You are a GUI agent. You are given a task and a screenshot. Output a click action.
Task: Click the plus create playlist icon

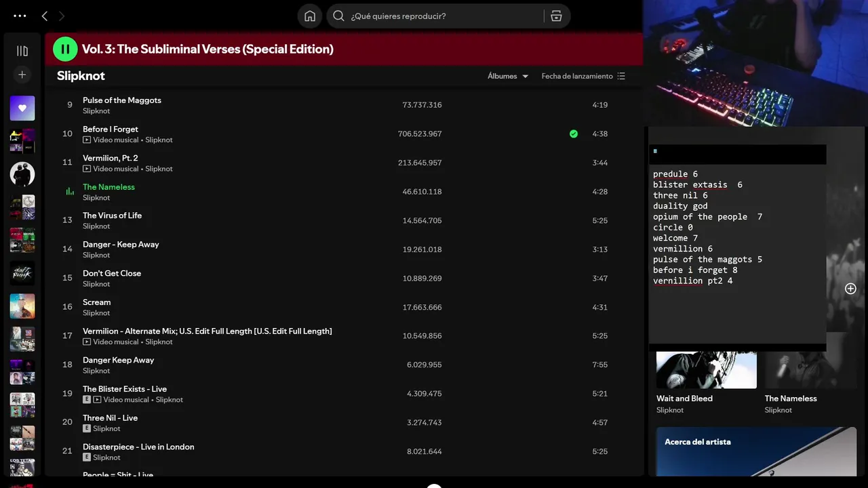(x=22, y=75)
